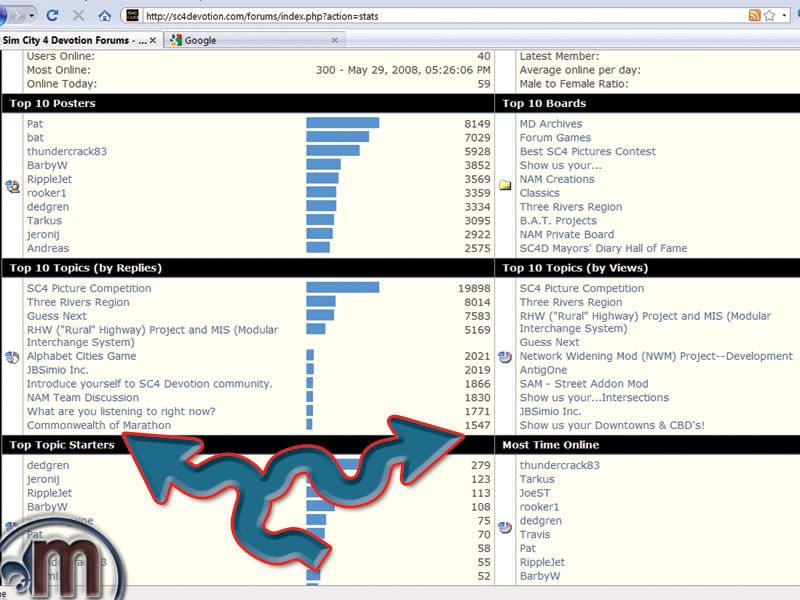The width and height of the screenshot is (800, 600).
Task: Click the site favicon in the address bar
Action: coord(132,15)
